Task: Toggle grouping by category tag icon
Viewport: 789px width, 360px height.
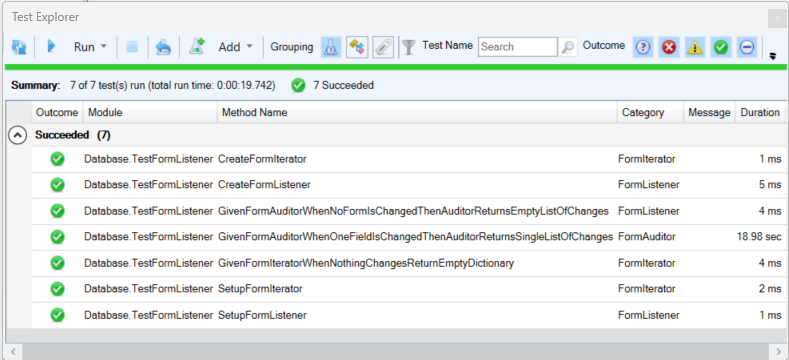Action: 357,47
